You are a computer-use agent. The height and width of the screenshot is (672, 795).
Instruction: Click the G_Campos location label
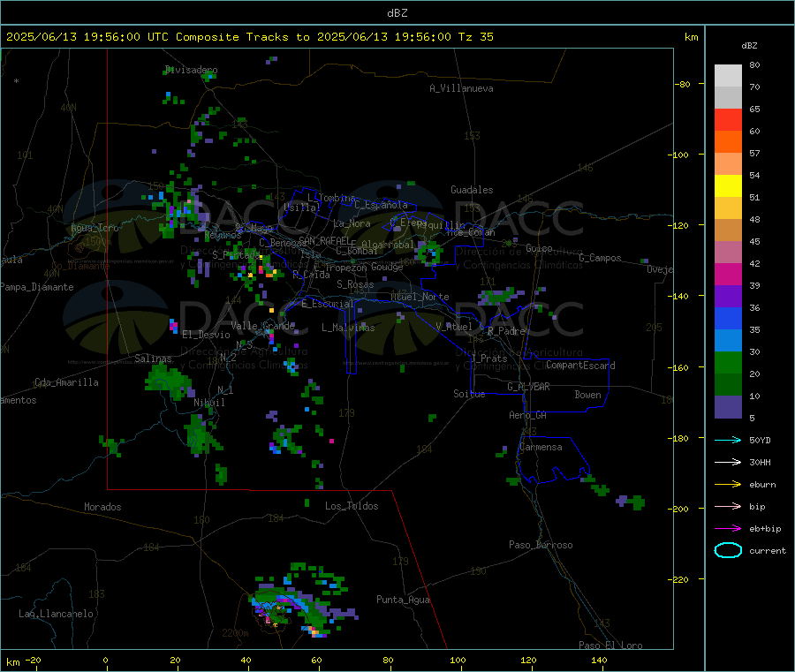[x=601, y=258]
